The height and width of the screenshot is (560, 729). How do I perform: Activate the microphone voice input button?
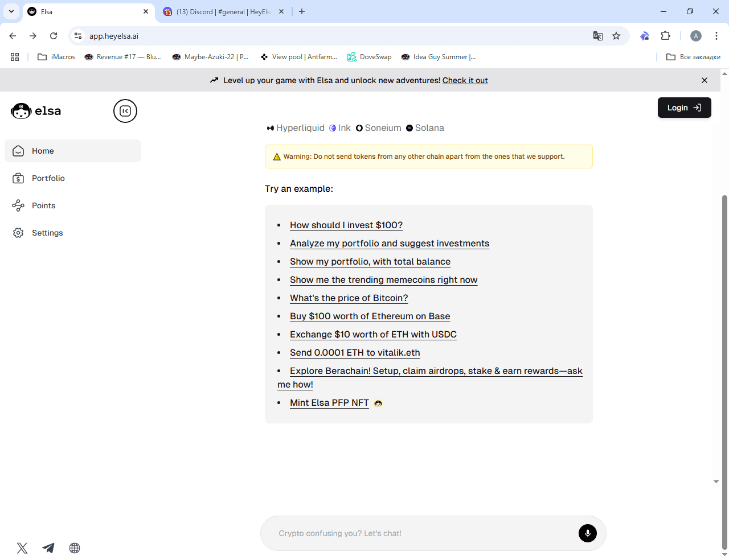588,533
